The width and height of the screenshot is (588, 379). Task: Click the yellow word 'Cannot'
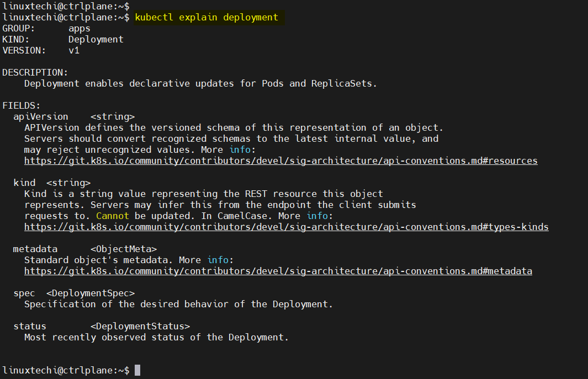(x=113, y=216)
